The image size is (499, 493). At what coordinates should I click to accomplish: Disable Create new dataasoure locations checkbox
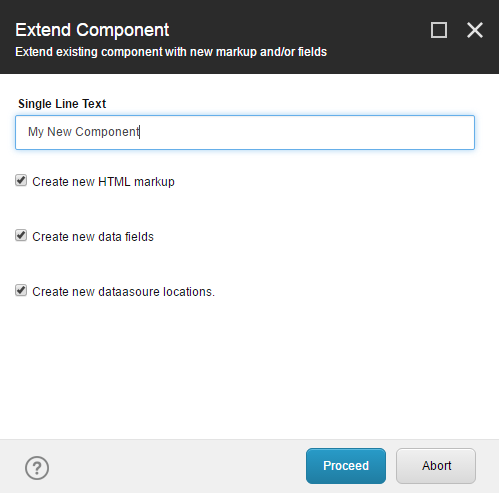click(21, 290)
